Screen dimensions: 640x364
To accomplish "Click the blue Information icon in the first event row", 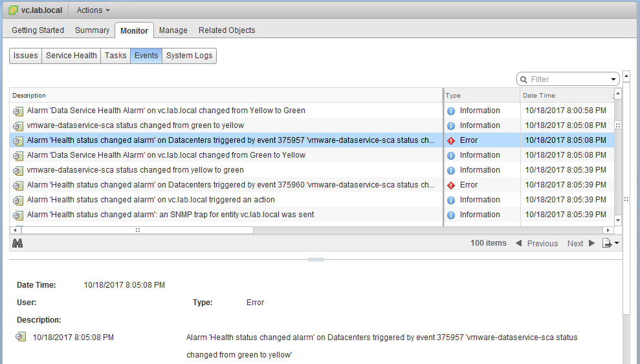I will click(x=451, y=111).
